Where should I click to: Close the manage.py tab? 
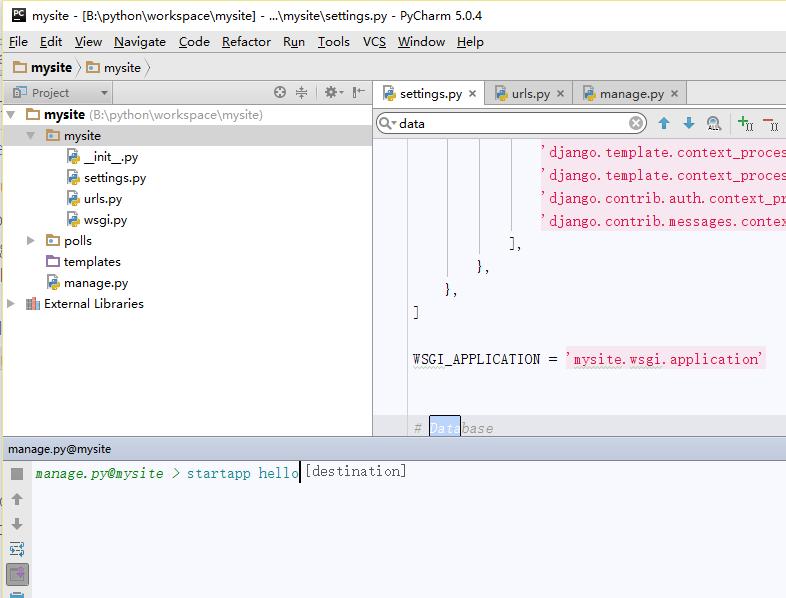[674, 94]
